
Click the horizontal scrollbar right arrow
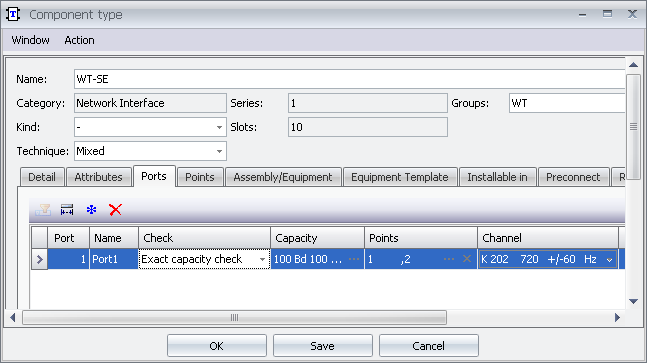point(617,318)
